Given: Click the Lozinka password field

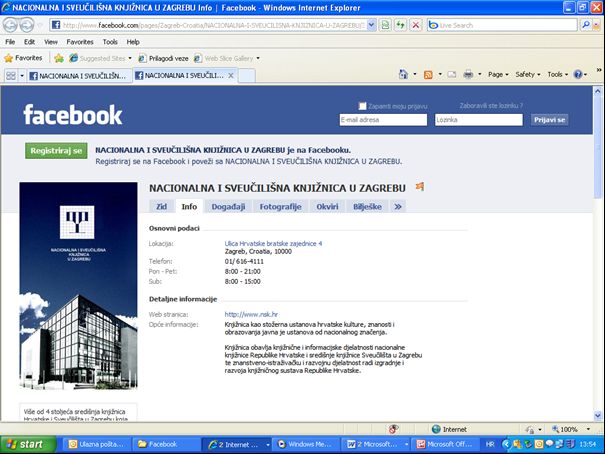Looking at the screenshot, I should point(478,120).
